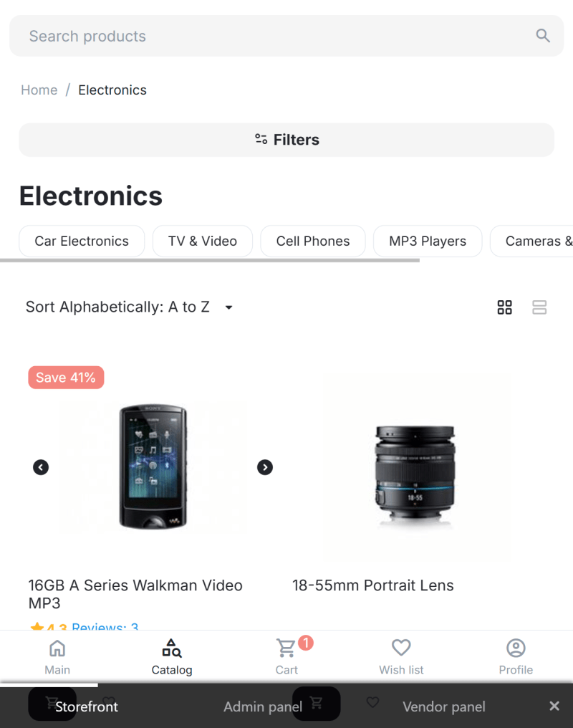Open the 18-55mm Portrait Lens thumbnail
The image size is (573, 728).
pos(415,467)
